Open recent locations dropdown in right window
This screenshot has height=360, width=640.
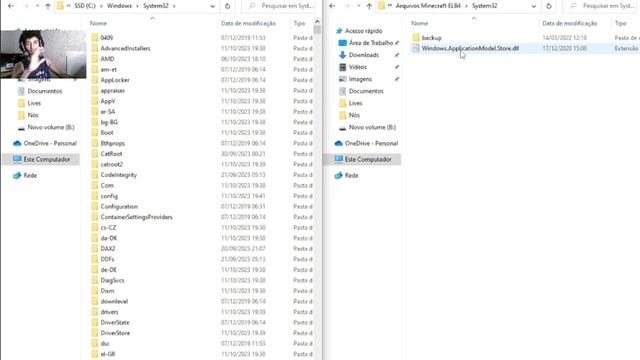click(358, 6)
